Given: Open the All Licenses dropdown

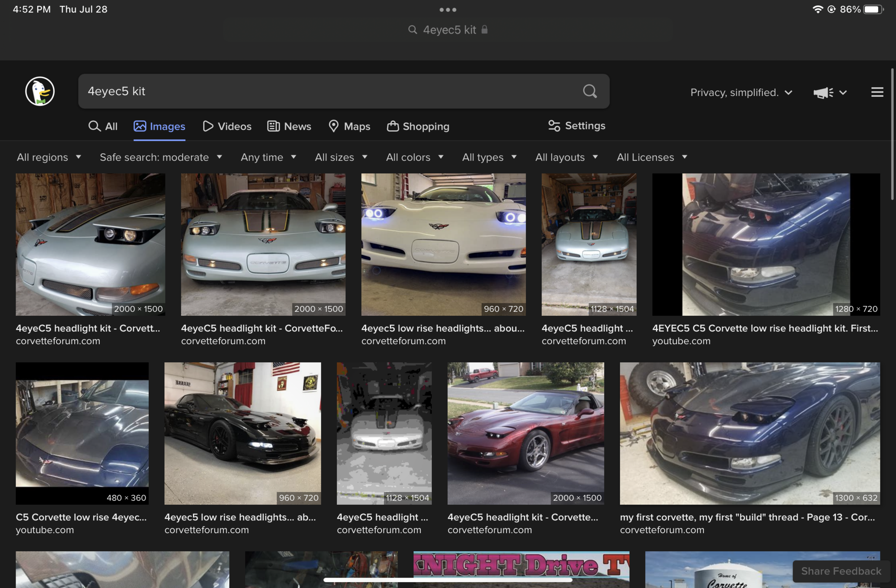Looking at the screenshot, I should click(652, 157).
